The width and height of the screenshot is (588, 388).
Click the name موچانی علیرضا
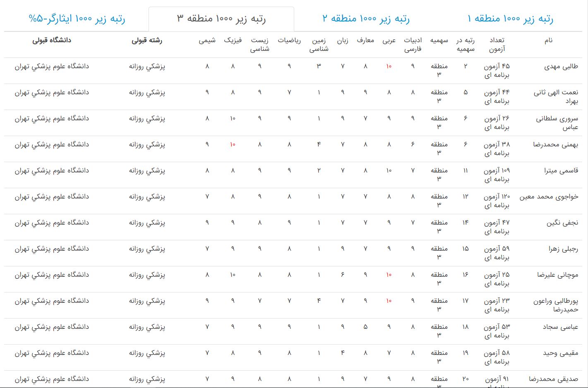557,275
